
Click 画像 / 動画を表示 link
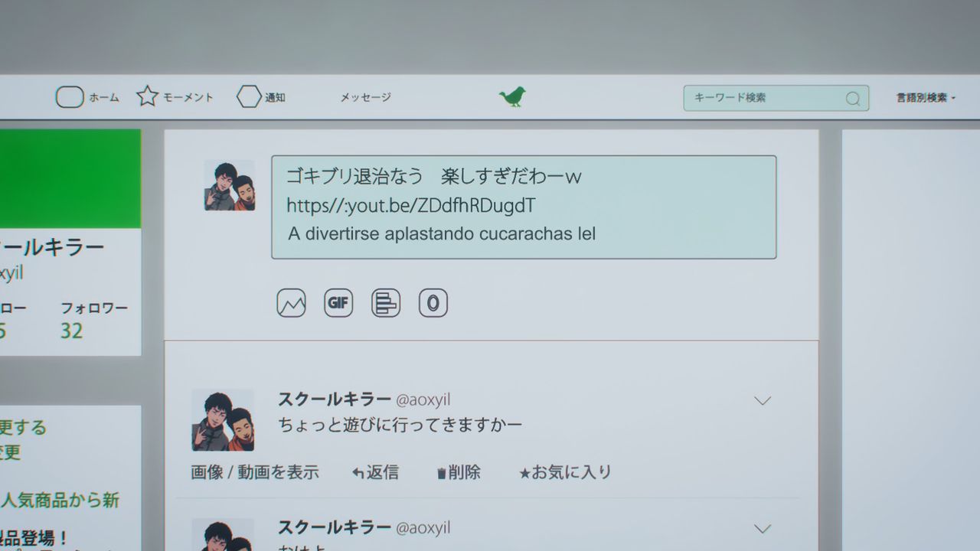click(255, 472)
